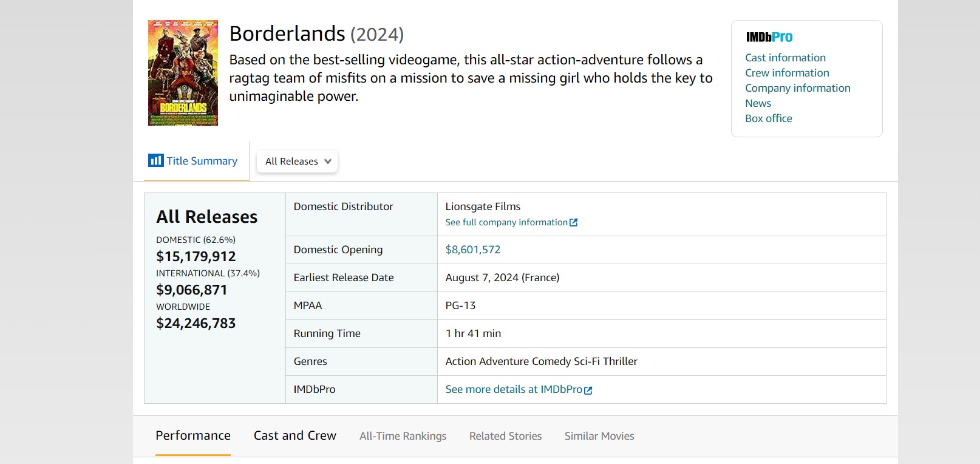Switch to the Performance tab
The height and width of the screenshot is (464, 980).
pos(193,435)
